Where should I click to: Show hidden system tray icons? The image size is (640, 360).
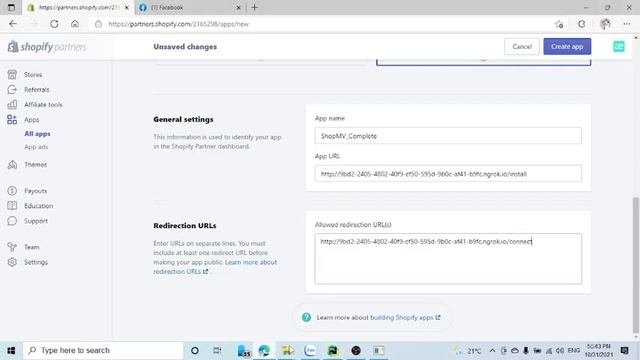point(492,351)
